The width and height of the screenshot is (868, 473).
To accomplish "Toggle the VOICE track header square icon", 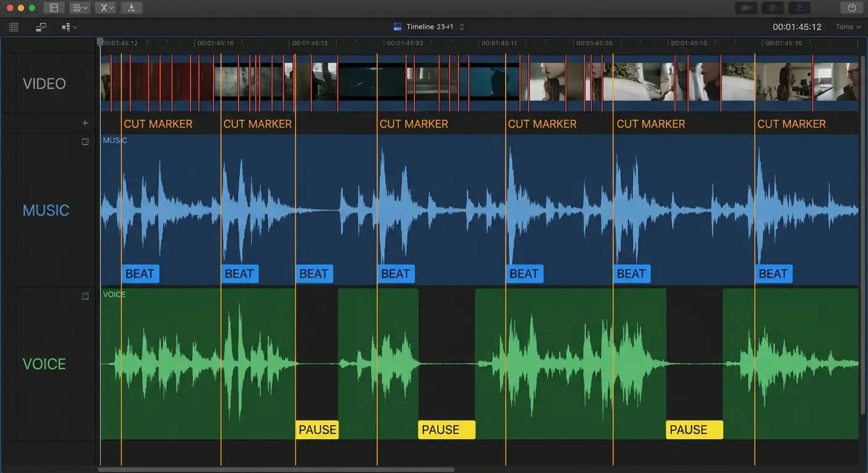I will tap(85, 296).
